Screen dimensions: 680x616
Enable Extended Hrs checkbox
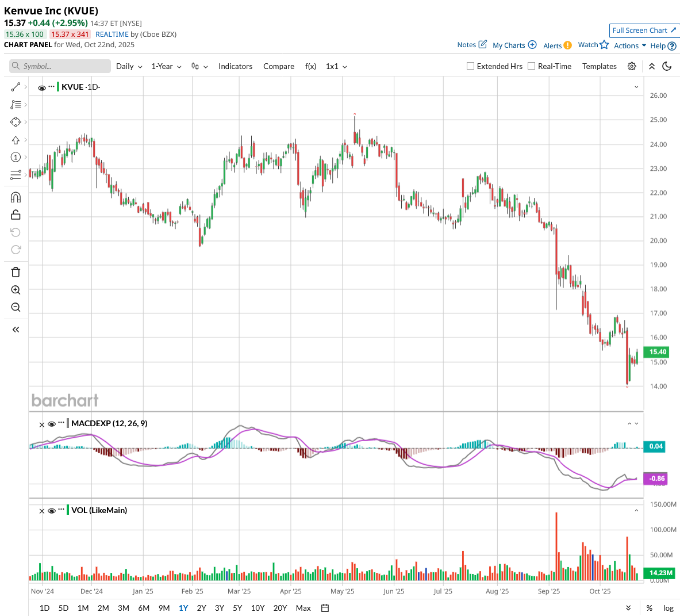tap(470, 66)
